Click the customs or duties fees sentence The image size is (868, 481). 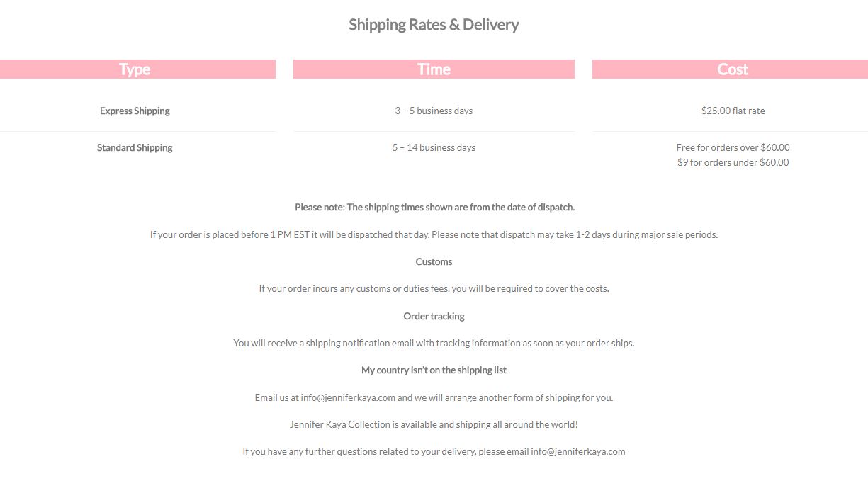click(434, 288)
